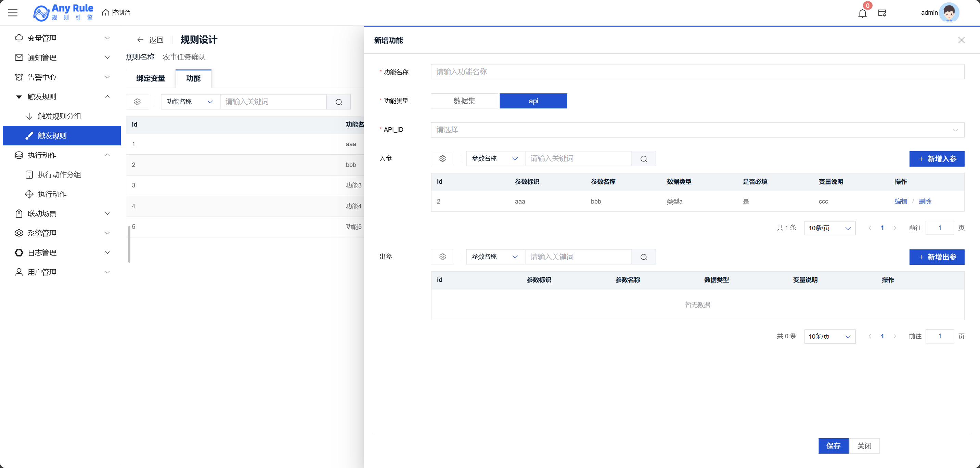
Task: Click the 新增入参 button
Action: pos(936,159)
